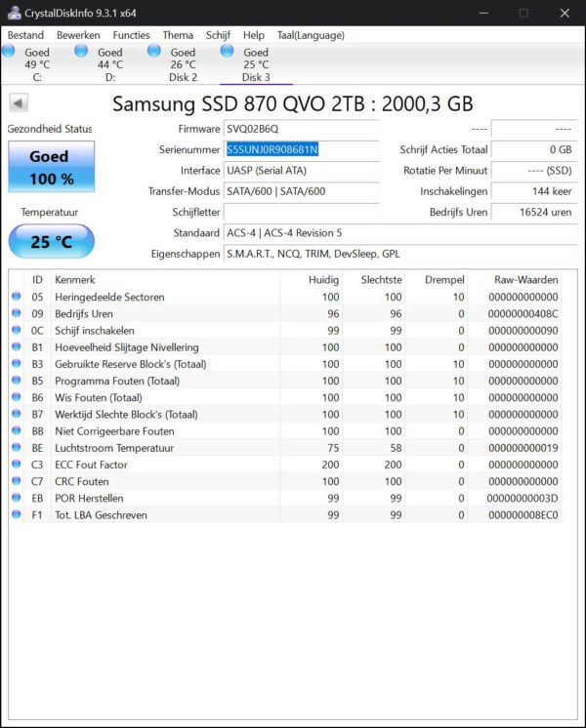
Task: Open the Taal(Language) menu
Action: (311, 35)
